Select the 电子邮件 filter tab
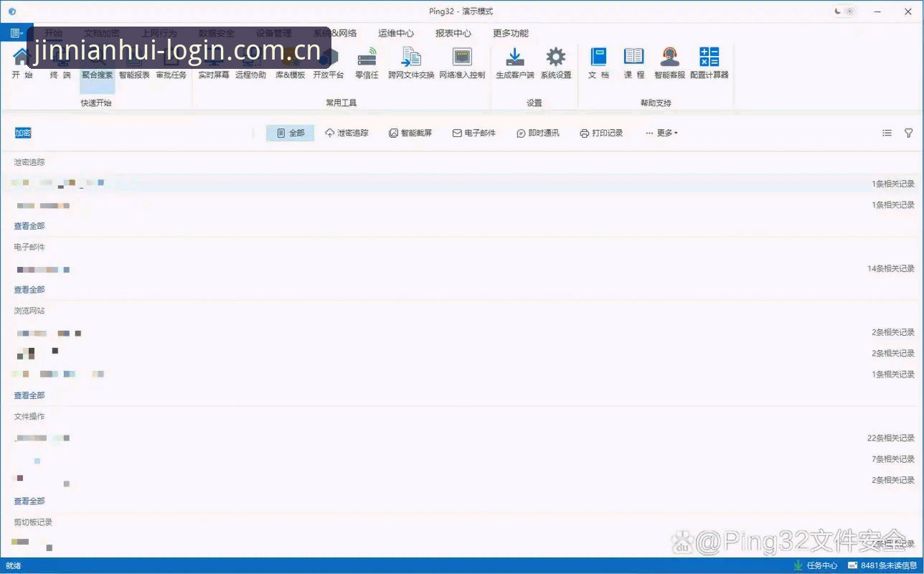Image resolution: width=924 pixels, height=574 pixels. pos(474,133)
